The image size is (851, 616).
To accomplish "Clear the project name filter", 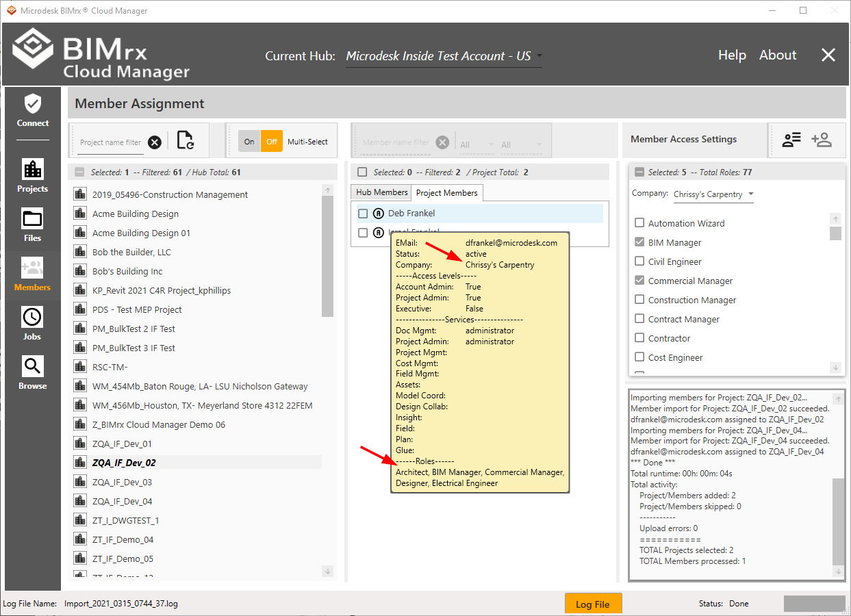I will pos(155,142).
